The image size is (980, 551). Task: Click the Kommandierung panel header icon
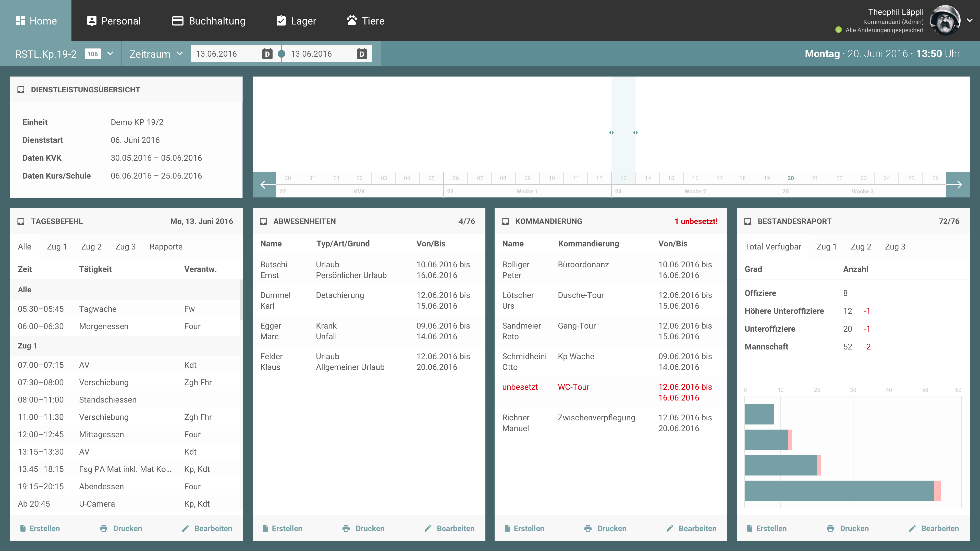coord(505,221)
